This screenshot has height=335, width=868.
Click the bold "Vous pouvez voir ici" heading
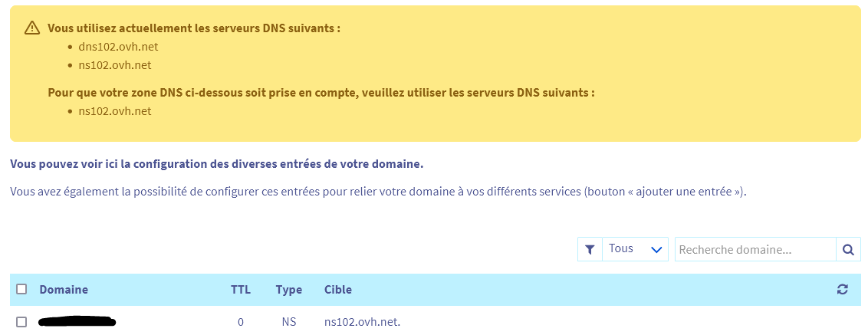click(x=216, y=164)
